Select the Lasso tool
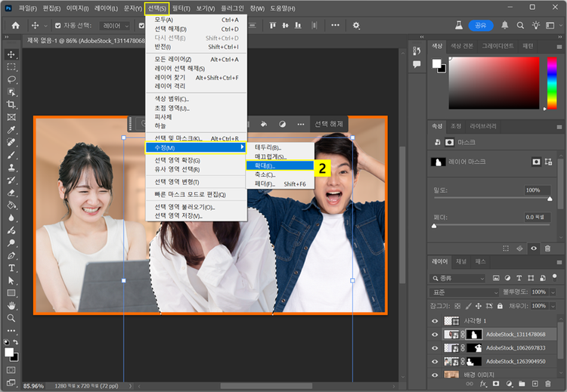 (x=11, y=79)
